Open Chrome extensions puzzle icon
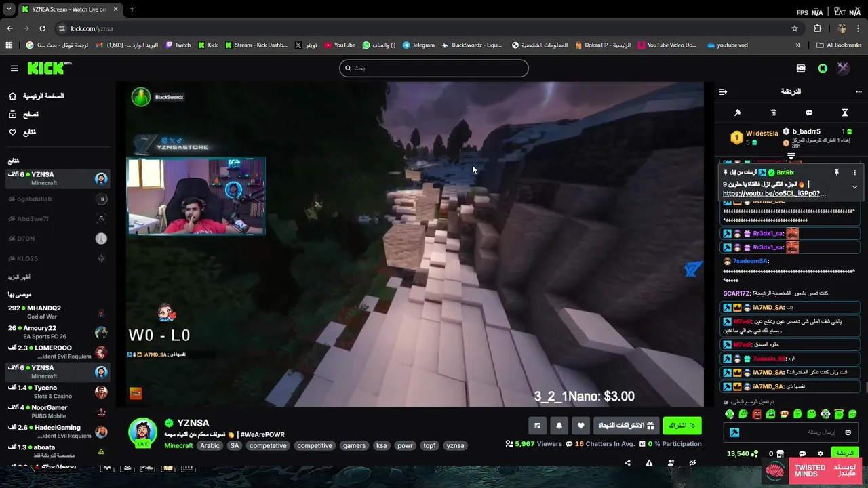Image resolution: width=868 pixels, height=488 pixels. (x=817, y=28)
